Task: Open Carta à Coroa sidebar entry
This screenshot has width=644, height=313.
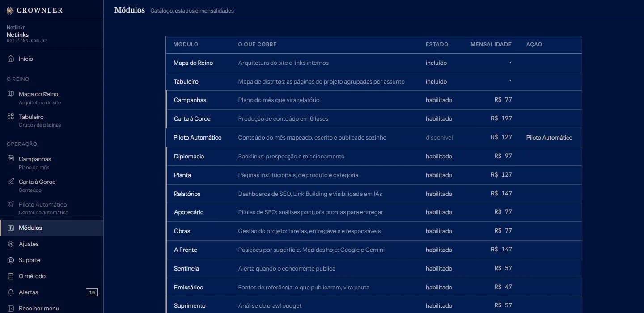Action: (x=51, y=186)
